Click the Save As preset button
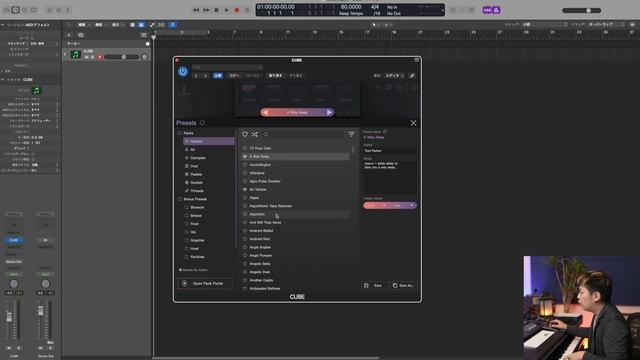The image size is (640, 360). click(403, 285)
